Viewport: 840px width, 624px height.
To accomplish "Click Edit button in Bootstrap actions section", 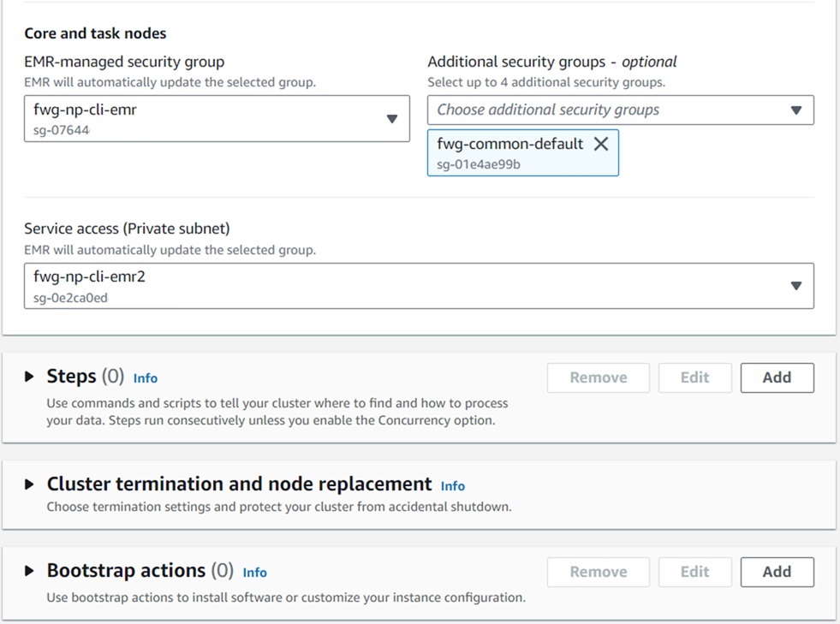I will [x=694, y=572].
